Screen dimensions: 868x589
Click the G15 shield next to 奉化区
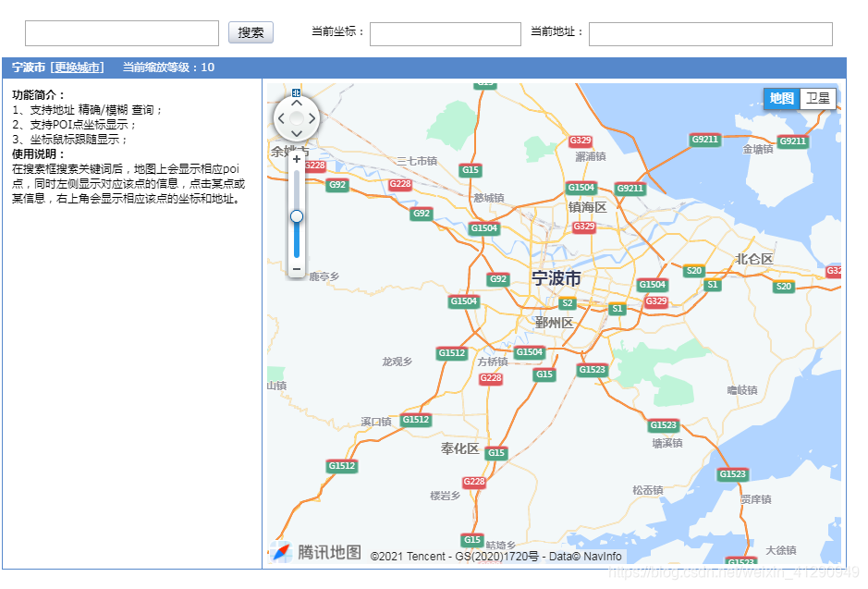pos(496,453)
